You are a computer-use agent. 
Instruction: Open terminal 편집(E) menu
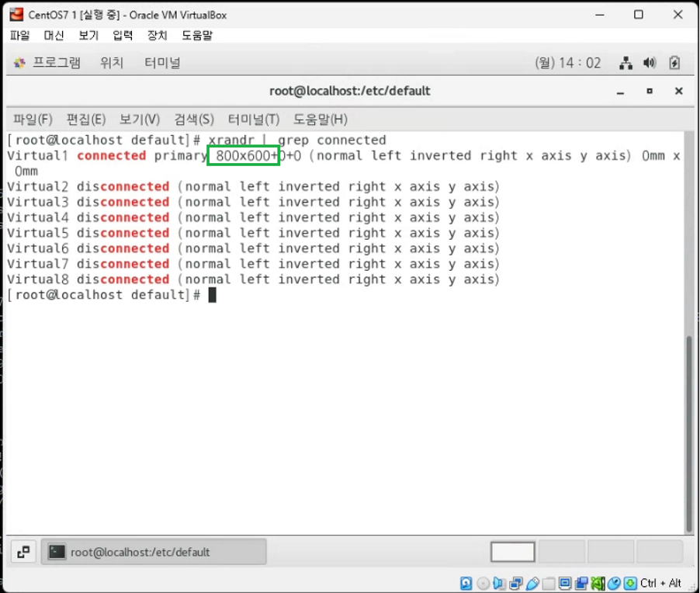click(86, 120)
